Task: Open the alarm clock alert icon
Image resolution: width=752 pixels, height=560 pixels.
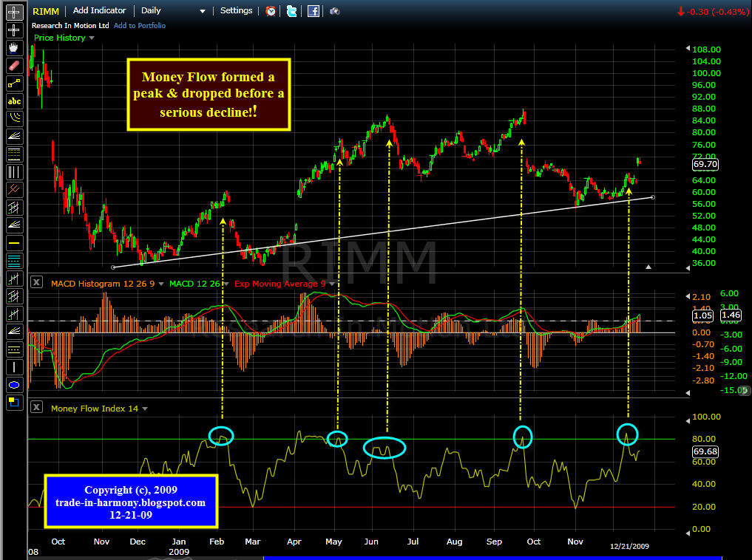Action: (271, 11)
